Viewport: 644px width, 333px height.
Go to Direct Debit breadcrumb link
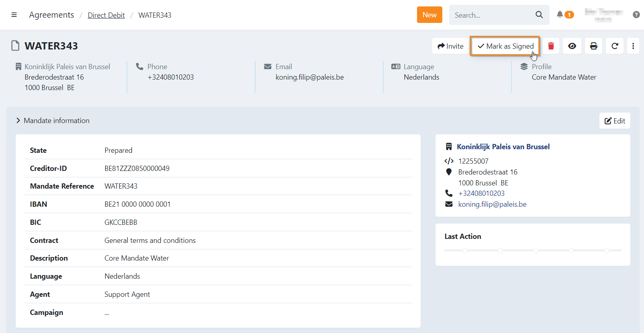106,15
